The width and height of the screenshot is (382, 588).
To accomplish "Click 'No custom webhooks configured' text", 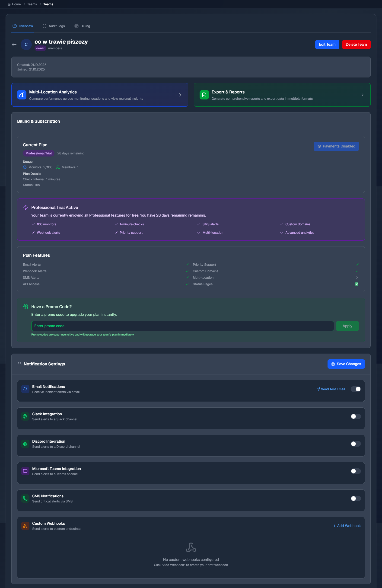I will coord(191,559).
